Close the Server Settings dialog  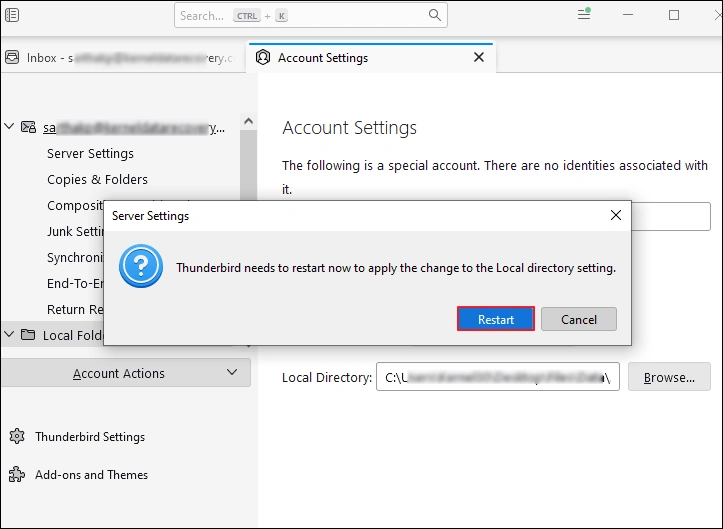[616, 215]
